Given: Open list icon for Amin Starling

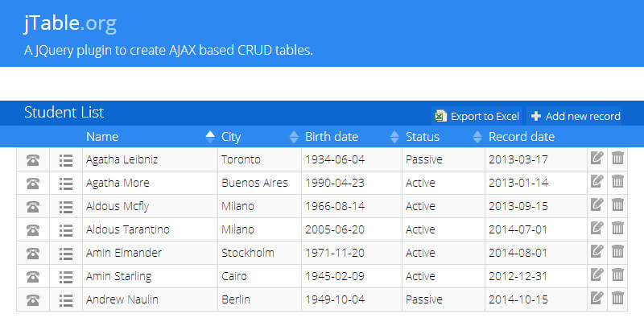Looking at the screenshot, I should 66,276.
